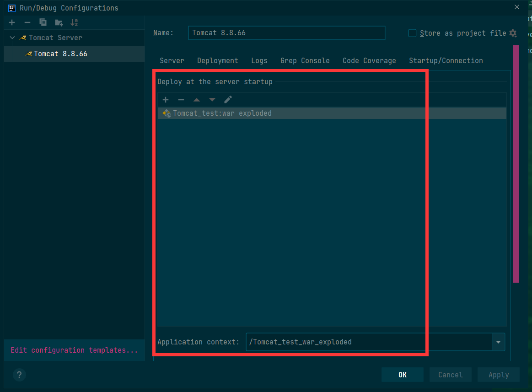Switch to the Grep Console tab
The height and width of the screenshot is (392, 532).
coord(305,61)
